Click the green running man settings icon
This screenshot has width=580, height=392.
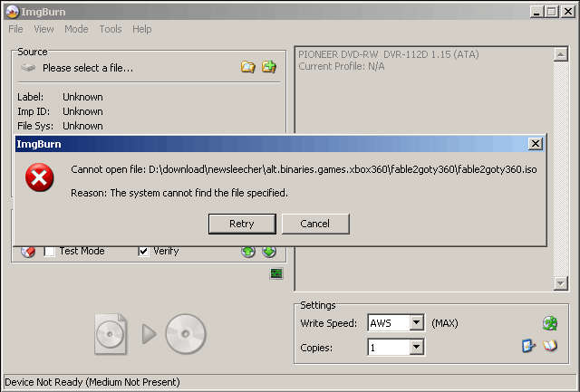tap(550, 323)
